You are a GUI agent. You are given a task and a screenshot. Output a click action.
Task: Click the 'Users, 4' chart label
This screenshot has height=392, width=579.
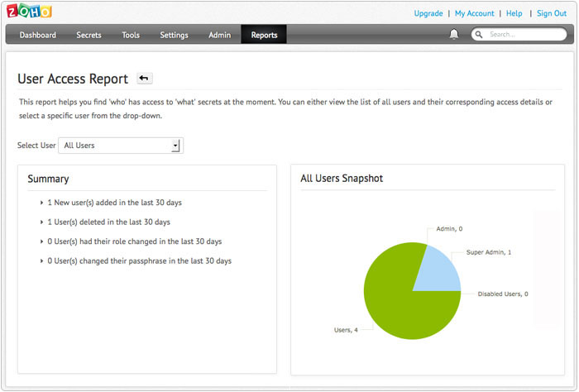pyautogui.click(x=346, y=330)
